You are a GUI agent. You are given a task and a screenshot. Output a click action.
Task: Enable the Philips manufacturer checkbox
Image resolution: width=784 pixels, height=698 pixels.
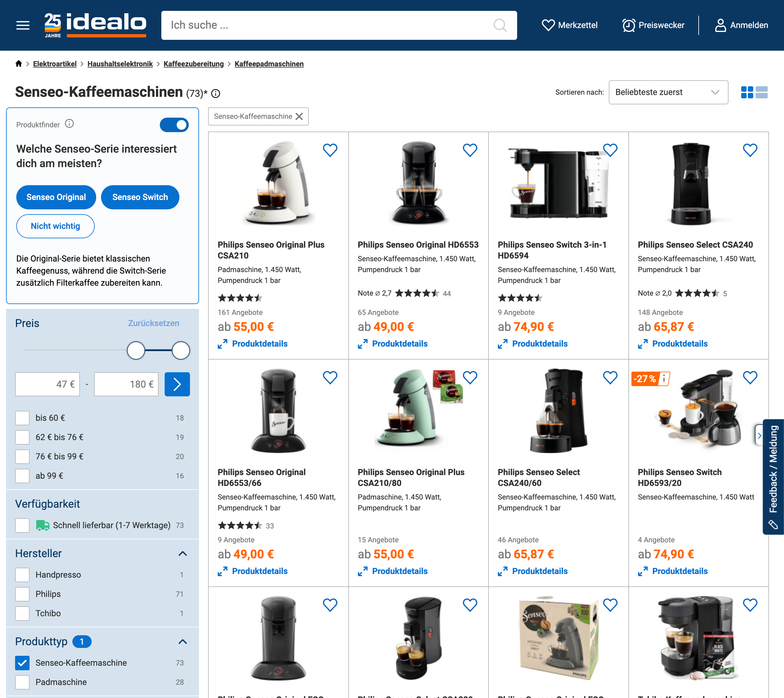(x=22, y=594)
